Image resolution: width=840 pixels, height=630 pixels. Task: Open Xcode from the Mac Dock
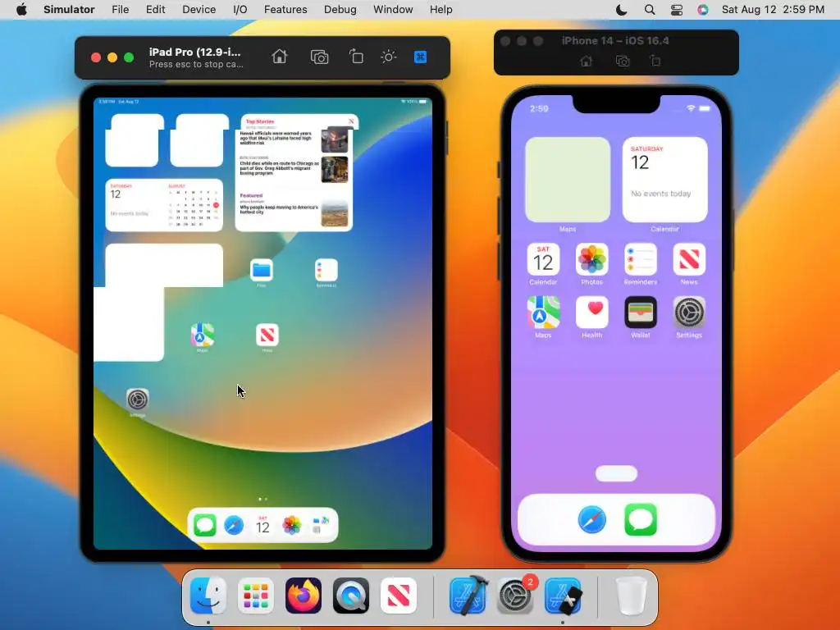point(468,596)
